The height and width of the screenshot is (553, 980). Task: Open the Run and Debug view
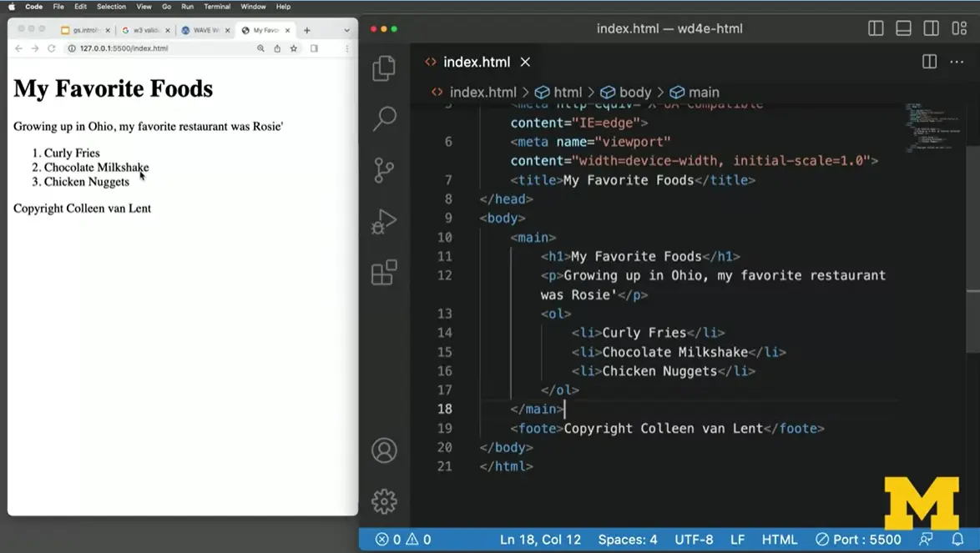(x=384, y=222)
